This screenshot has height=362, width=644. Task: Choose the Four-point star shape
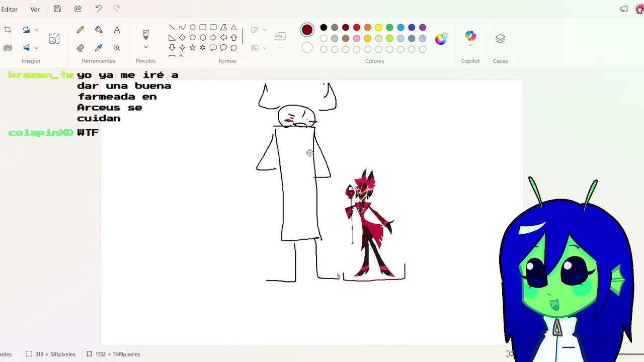182,48
